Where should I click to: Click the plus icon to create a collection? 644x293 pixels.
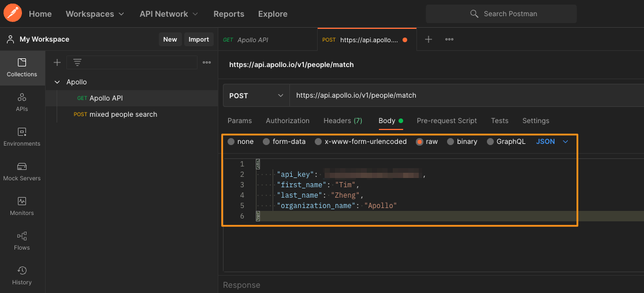(57, 62)
